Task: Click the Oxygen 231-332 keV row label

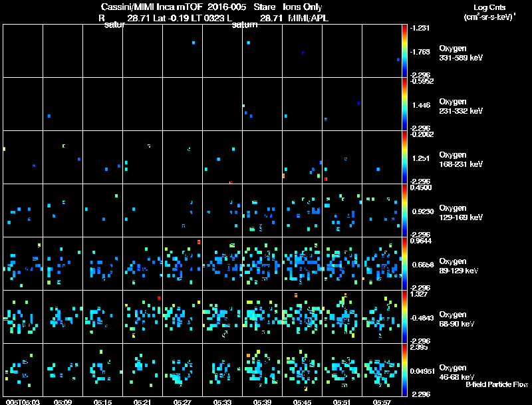Action: point(461,106)
